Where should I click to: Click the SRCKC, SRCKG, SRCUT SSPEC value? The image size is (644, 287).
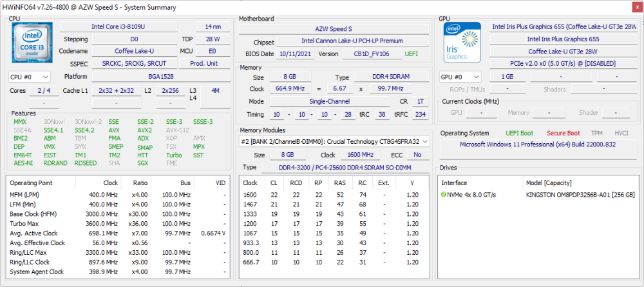(x=135, y=63)
